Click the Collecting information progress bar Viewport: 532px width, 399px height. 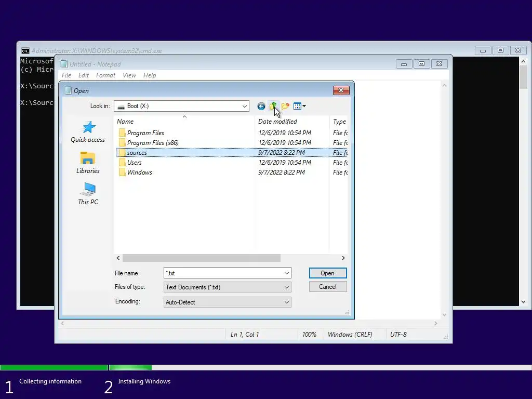click(x=54, y=367)
